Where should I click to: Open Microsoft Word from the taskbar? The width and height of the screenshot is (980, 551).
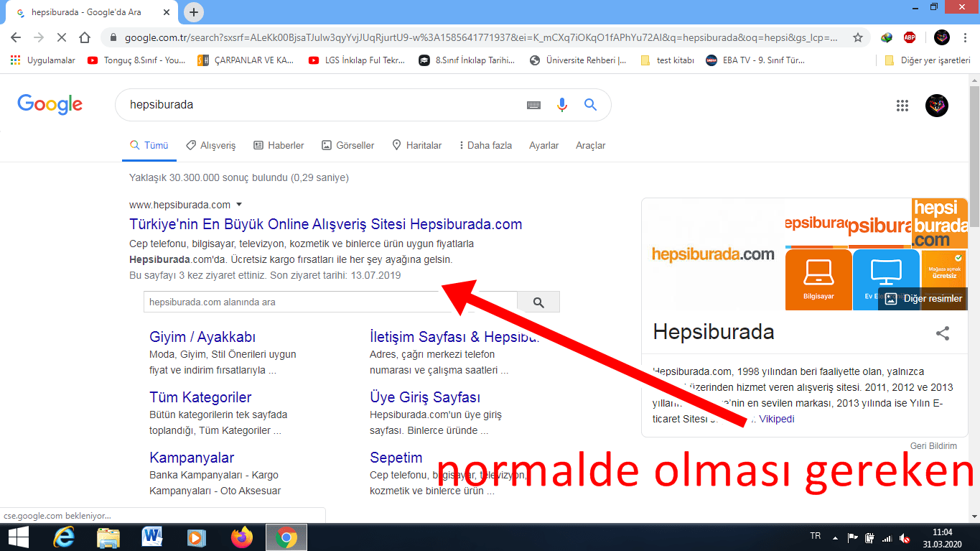(152, 537)
